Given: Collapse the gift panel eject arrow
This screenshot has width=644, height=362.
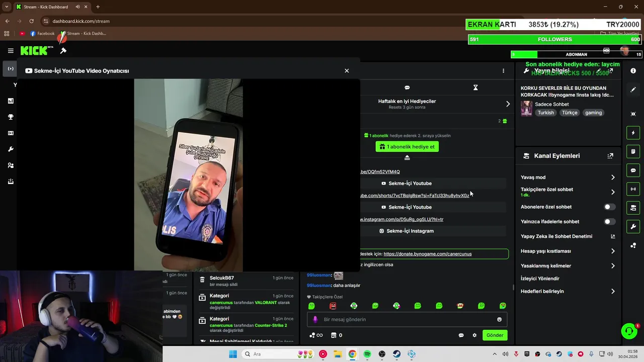Looking at the screenshot, I should click(407, 158).
